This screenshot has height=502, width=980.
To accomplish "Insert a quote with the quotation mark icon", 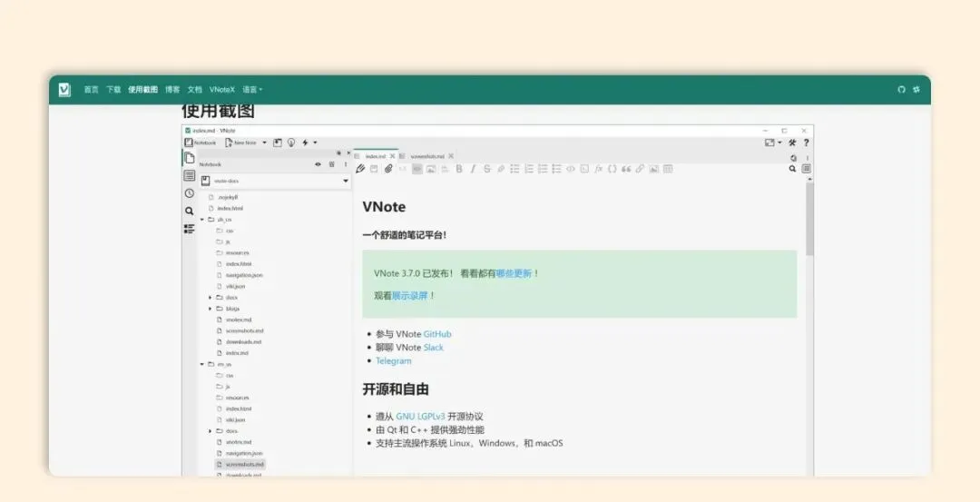I will 626,169.
